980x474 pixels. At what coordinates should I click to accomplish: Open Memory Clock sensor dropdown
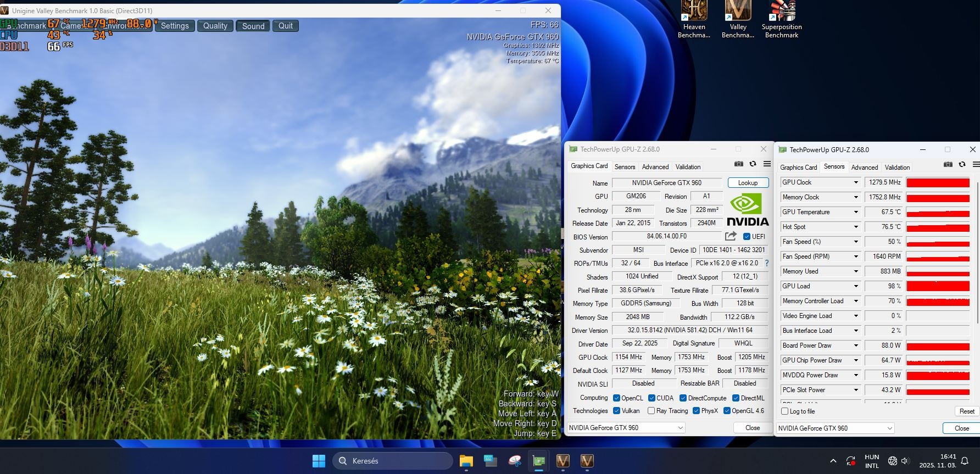855,197
